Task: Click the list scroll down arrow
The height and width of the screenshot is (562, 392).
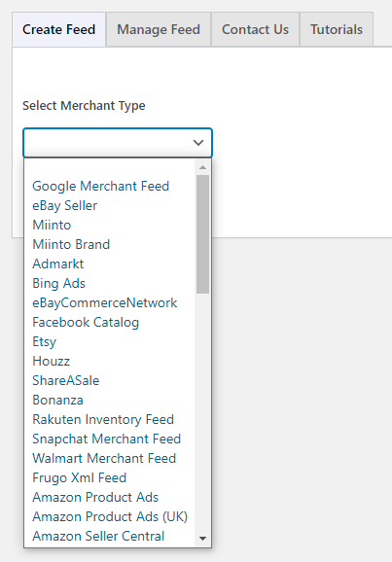Action: pyautogui.click(x=202, y=539)
